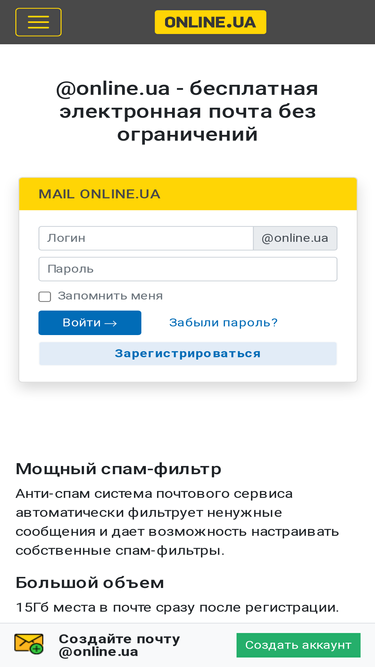Click the @online.ua domain suffix box
This screenshot has height=667, width=375.
pyautogui.click(x=295, y=238)
